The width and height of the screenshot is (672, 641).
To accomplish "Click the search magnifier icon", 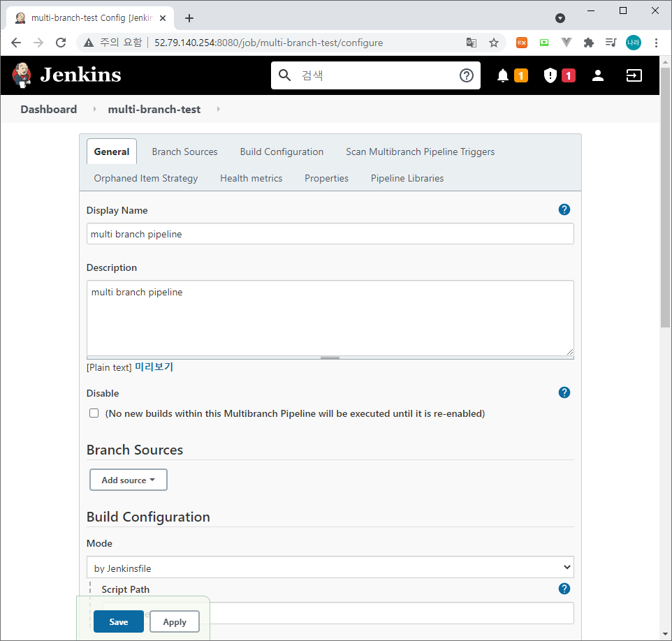I will [284, 75].
